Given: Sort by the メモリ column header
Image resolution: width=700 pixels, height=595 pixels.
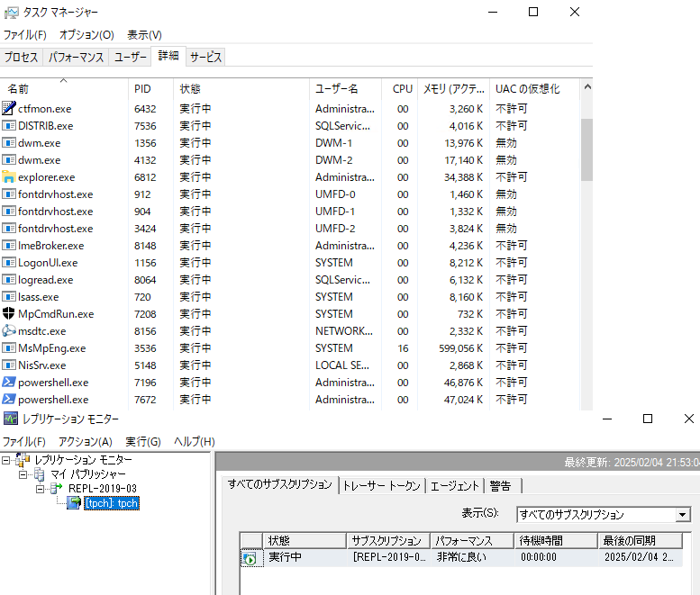Looking at the screenshot, I should click(x=453, y=88).
